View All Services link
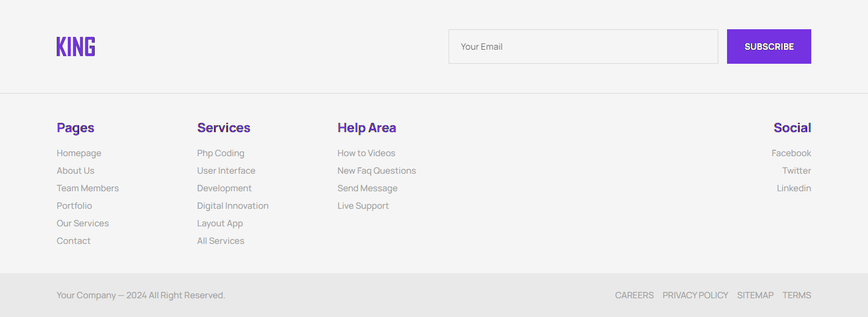The height and width of the screenshot is (317, 868). 221,241
